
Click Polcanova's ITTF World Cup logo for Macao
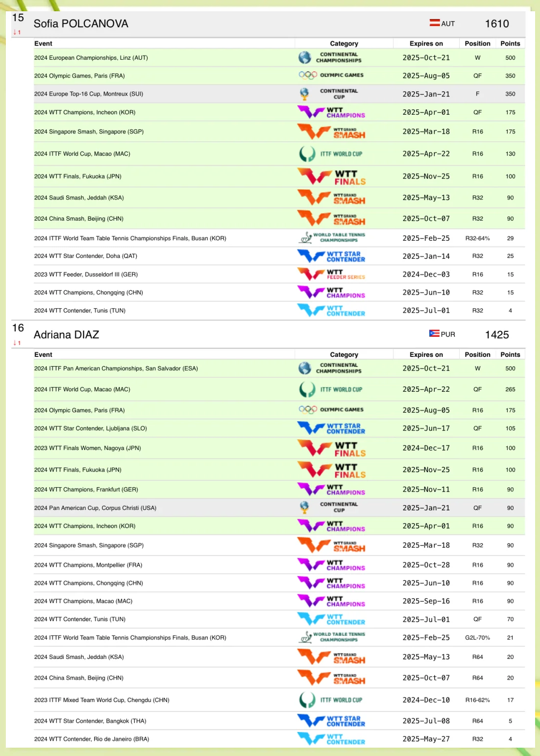click(331, 154)
